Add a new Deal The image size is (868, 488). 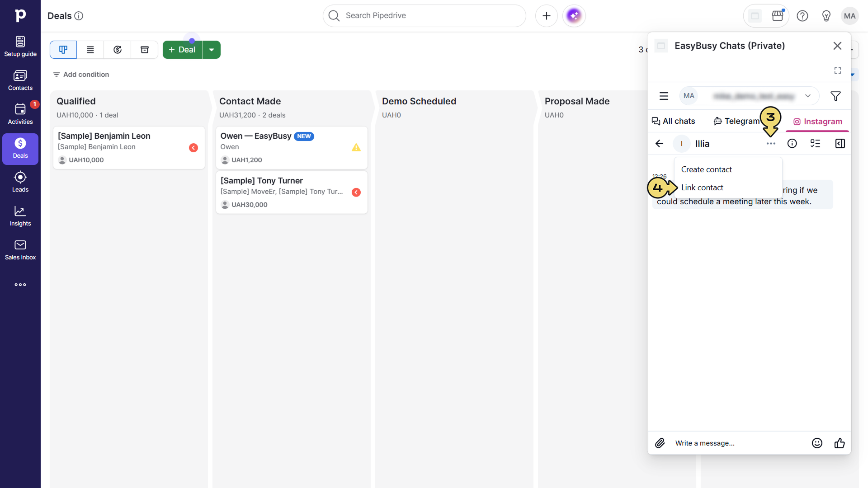coord(182,50)
